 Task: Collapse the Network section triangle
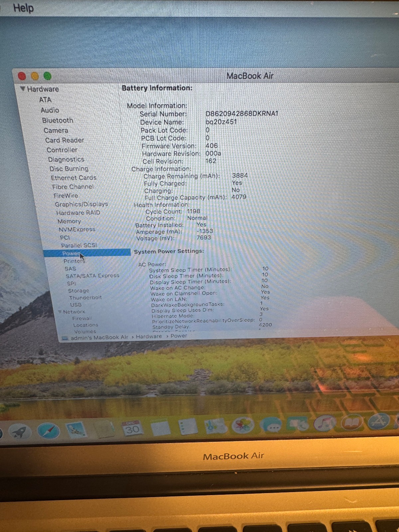(x=60, y=312)
